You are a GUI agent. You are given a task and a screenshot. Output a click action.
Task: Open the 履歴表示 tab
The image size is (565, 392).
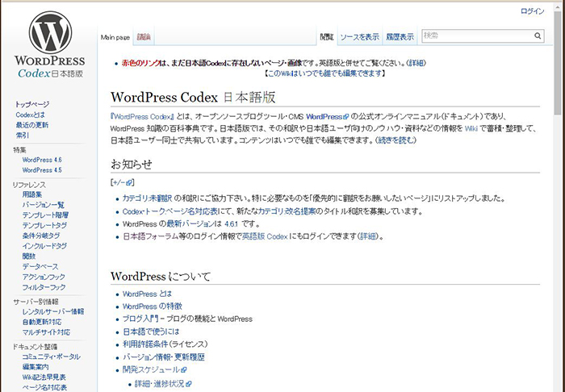400,37
